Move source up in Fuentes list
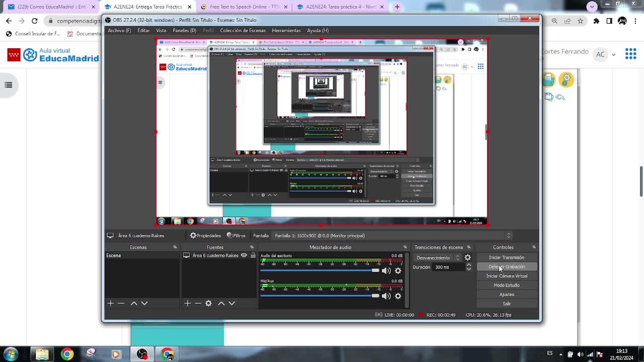Viewport: 644px width, 362px height. pyautogui.click(x=221, y=303)
